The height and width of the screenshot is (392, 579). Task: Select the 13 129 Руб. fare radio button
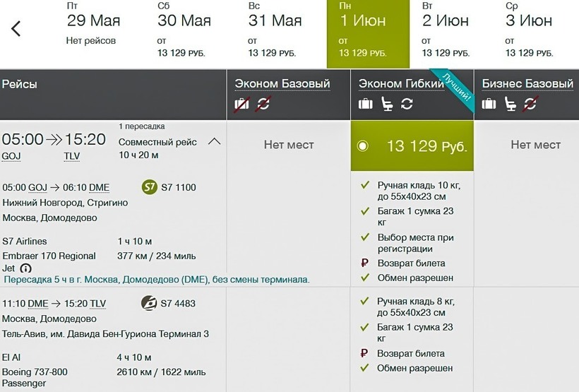(x=363, y=146)
